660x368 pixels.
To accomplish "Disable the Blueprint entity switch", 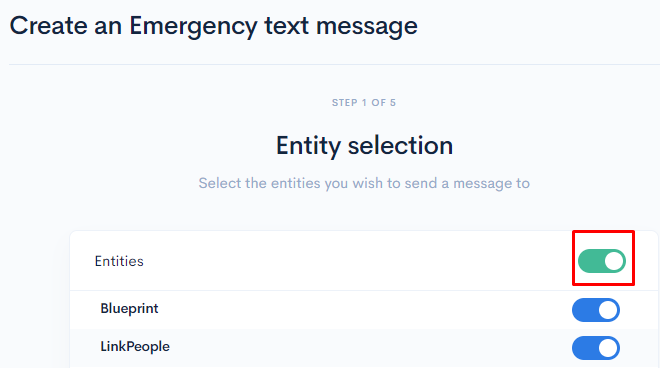I will coord(596,310).
